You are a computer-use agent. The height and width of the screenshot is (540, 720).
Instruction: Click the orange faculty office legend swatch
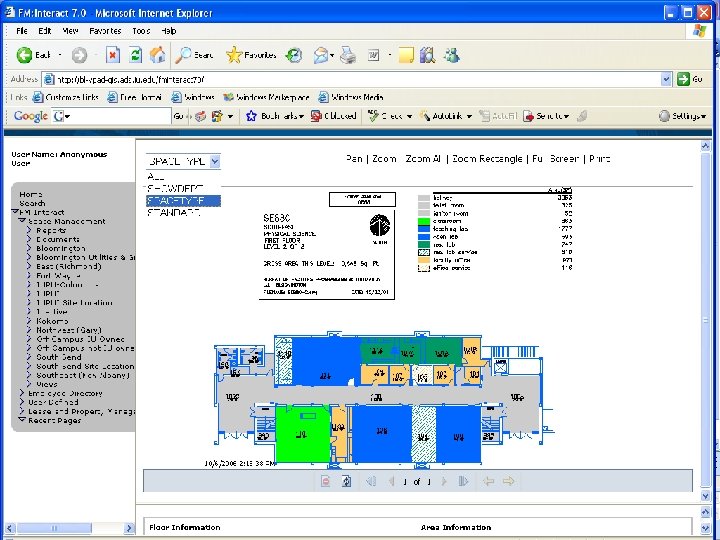[424, 260]
